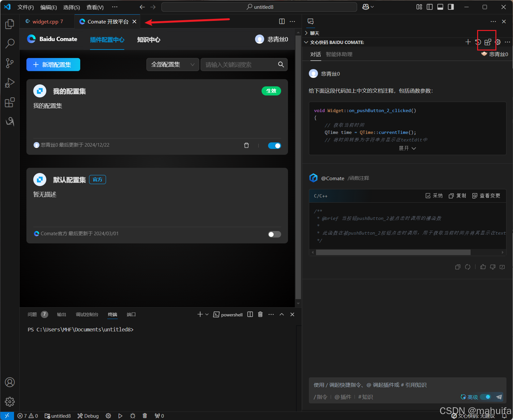Click the run triangle in status bar
Viewport: 513px width, 420px height.
click(120, 416)
